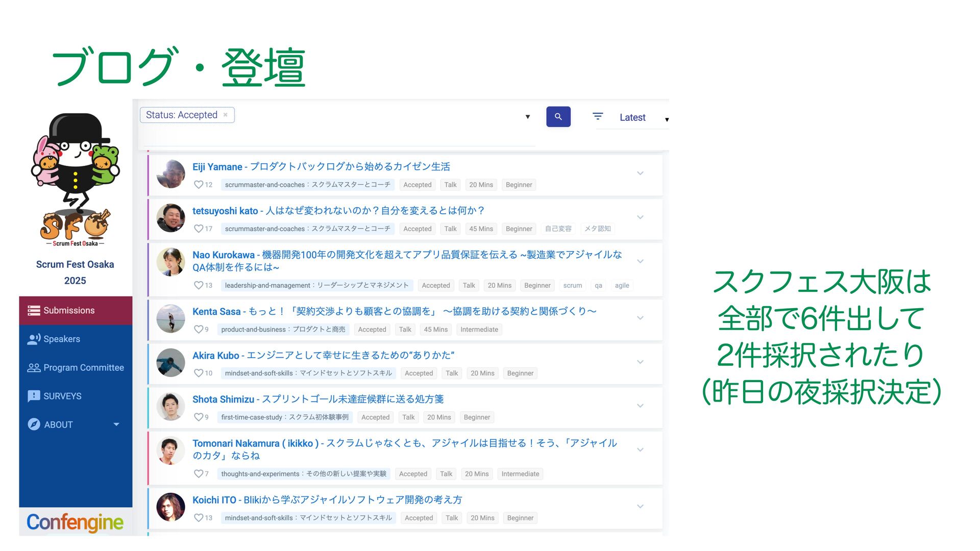Expand the Shota Shimizu submission chevron
This screenshot has height=551, width=980.
640,406
